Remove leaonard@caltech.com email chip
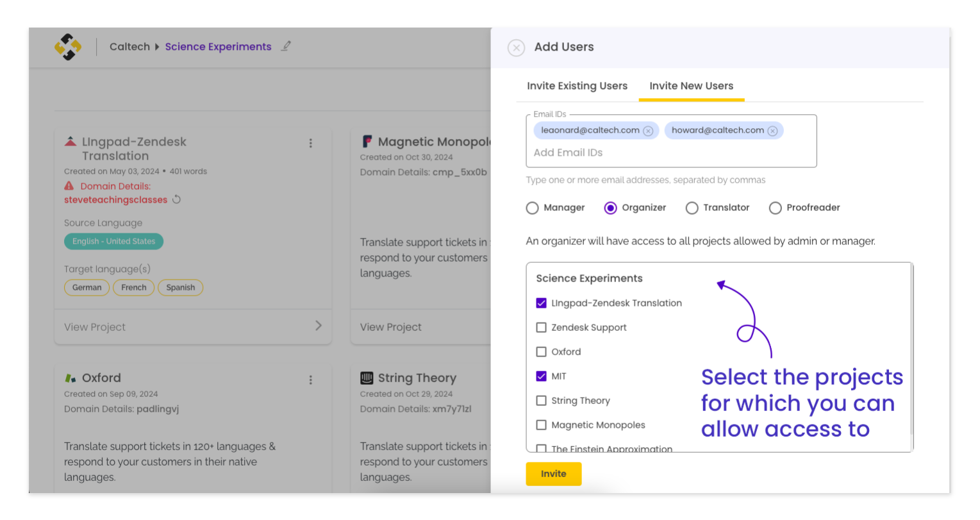This screenshot has height=520, width=980. [x=648, y=131]
